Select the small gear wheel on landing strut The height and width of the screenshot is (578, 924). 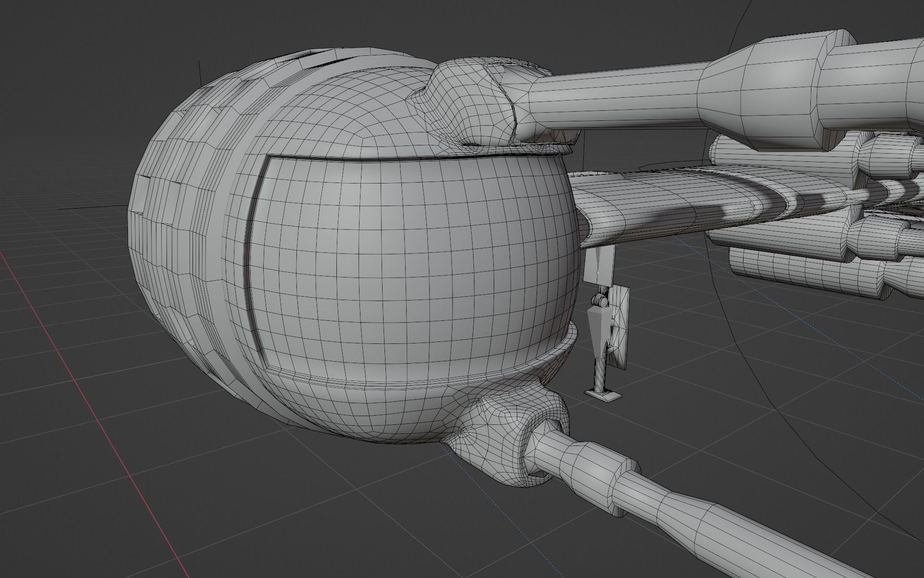coord(599,302)
